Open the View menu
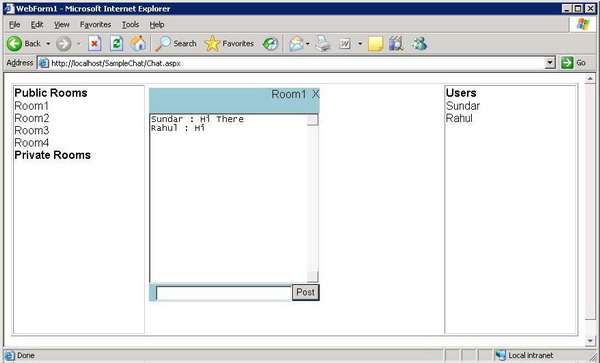This screenshot has width=600, height=363. [x=62, y=24]
